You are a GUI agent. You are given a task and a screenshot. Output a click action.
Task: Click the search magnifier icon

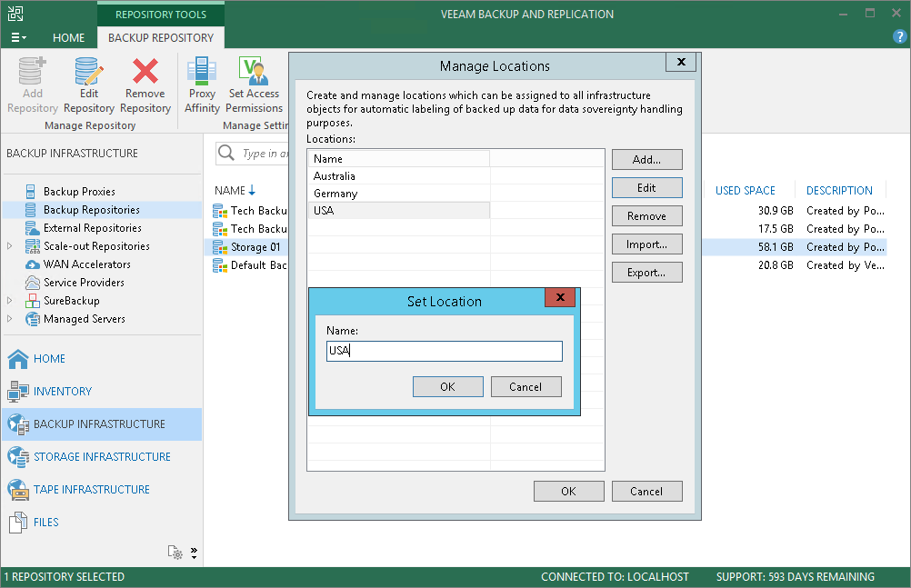coord(226,153)
